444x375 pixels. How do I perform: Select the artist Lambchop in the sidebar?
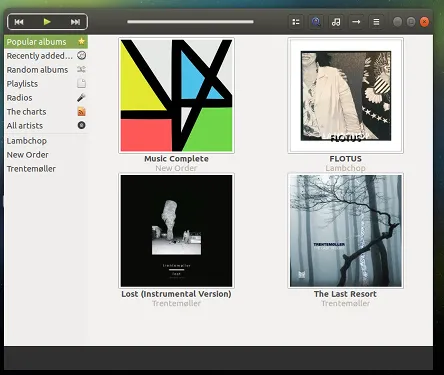click(x=46, y=141)
